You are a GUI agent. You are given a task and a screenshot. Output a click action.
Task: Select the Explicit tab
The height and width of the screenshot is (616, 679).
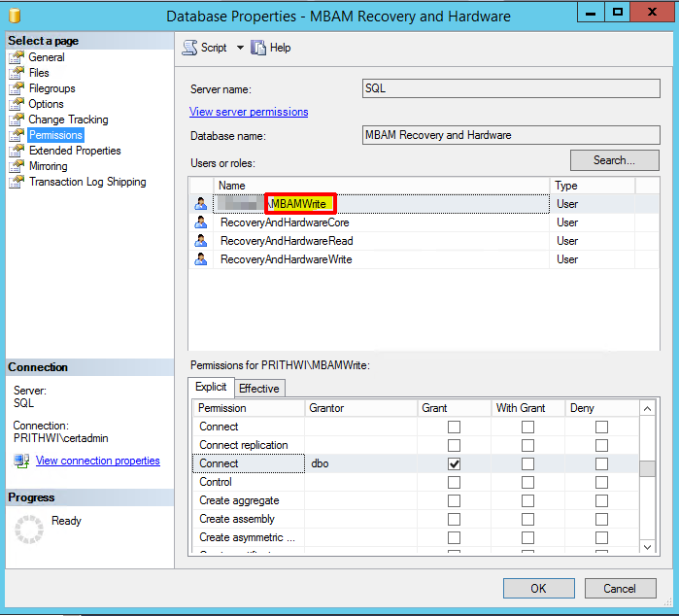tap(211, 388)
